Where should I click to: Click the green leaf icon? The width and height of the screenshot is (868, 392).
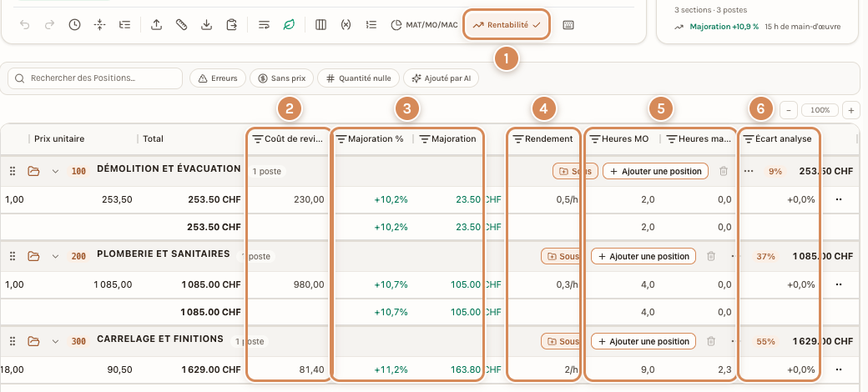[289, 25]
